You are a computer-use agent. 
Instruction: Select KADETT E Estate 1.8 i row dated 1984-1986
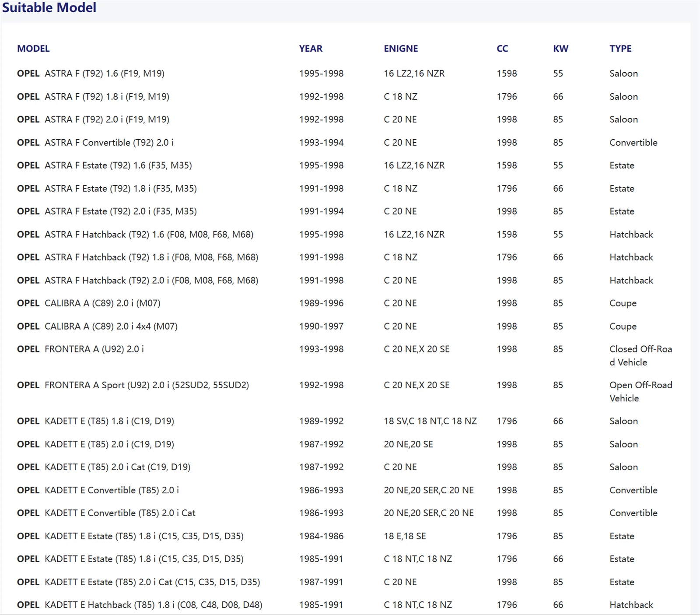pos(346,536)
